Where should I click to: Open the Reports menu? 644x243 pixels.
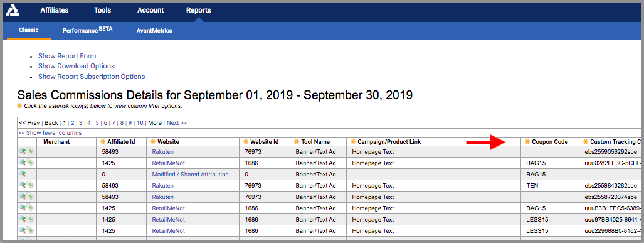198,10
